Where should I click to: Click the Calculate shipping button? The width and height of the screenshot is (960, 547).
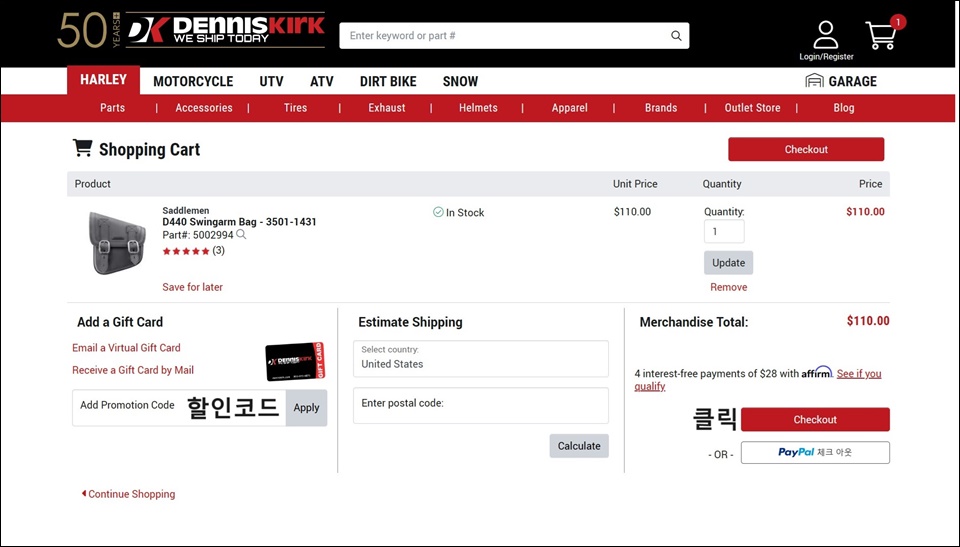click(x=579, y=446)
